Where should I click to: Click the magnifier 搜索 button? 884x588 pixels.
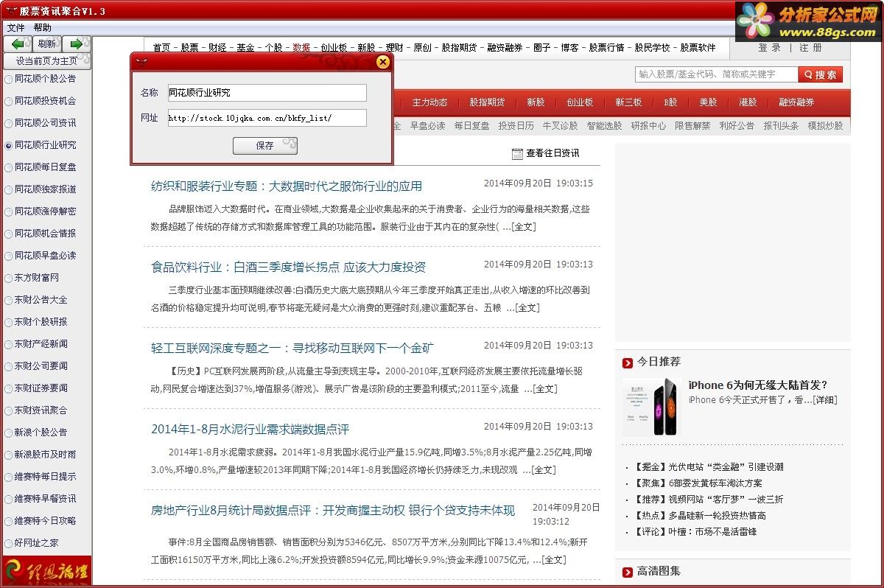(x=820, y=74)
